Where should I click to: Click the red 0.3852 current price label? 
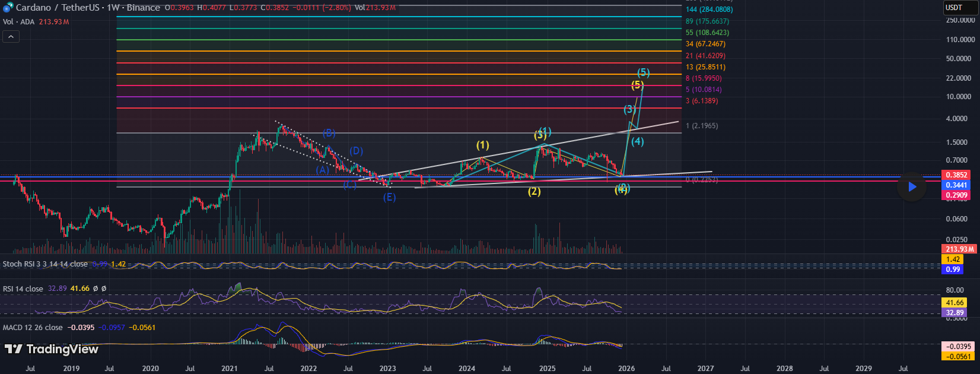[956, 175]
